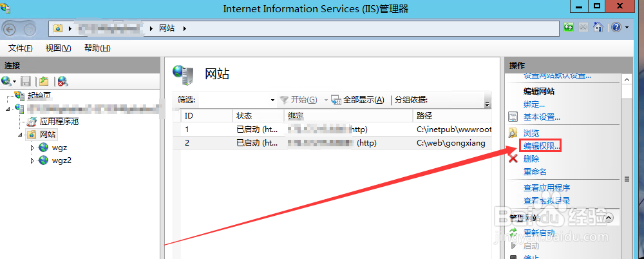Viewport: 644px width, 259px height.
Task: Click 重新启动 link
Action: click(x=539, y=233)
